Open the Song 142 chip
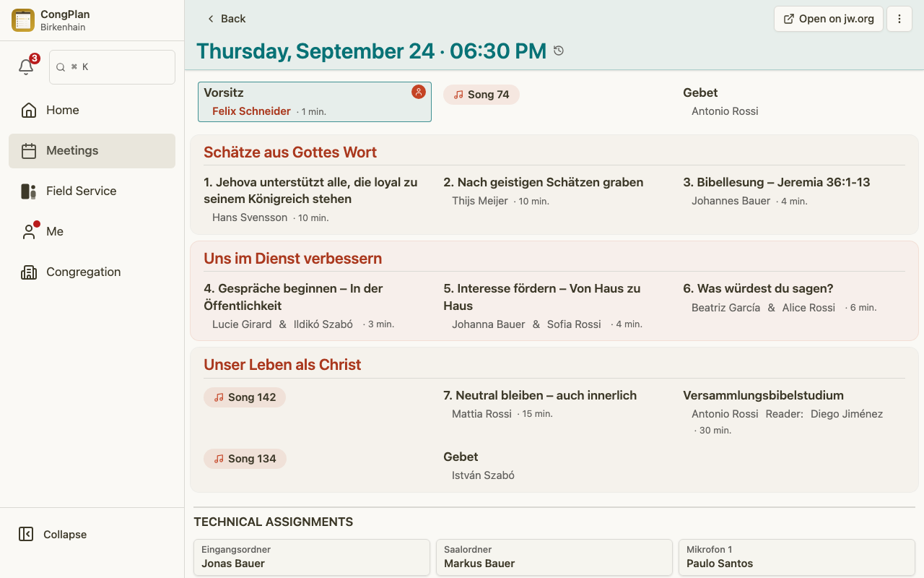Image resolution: width=924 pixels, height=578 pixels. 245,397
